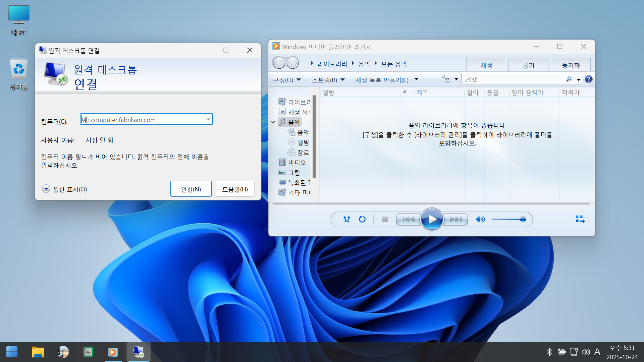
Task: Skip to the next track
Action: [455, 219]
